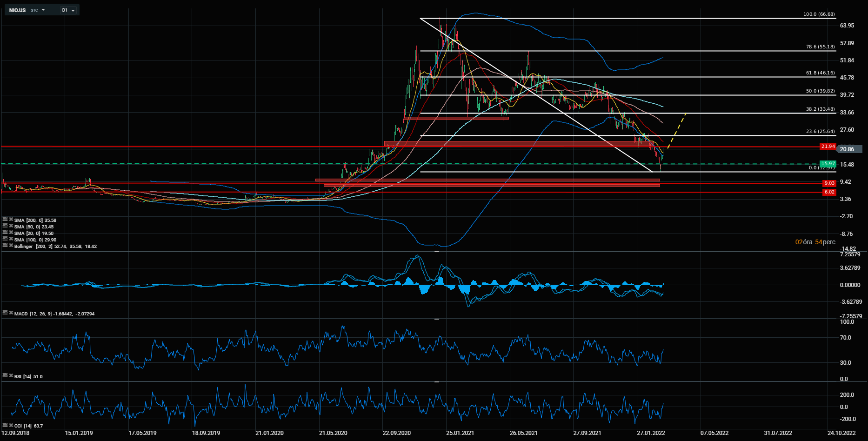Open Bollinger indicator settings icon
Screen dimensions: 868x441
[5, 245]
